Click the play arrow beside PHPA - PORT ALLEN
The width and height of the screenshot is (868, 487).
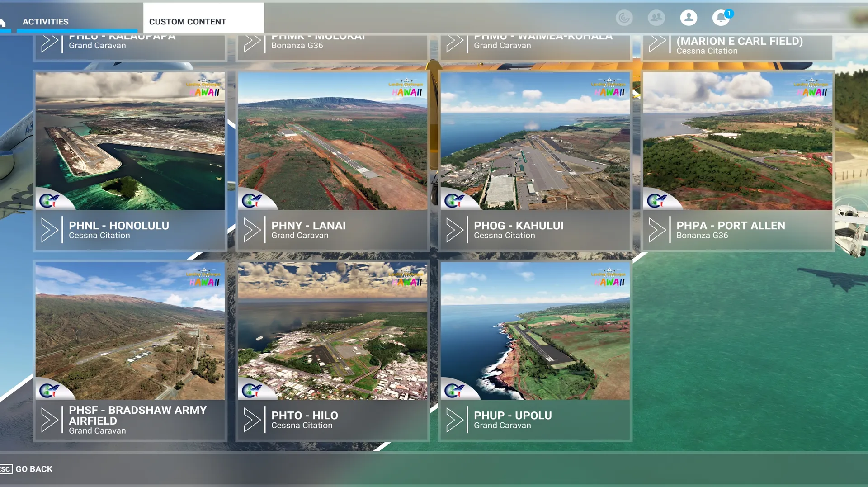[x=657, y=230]
